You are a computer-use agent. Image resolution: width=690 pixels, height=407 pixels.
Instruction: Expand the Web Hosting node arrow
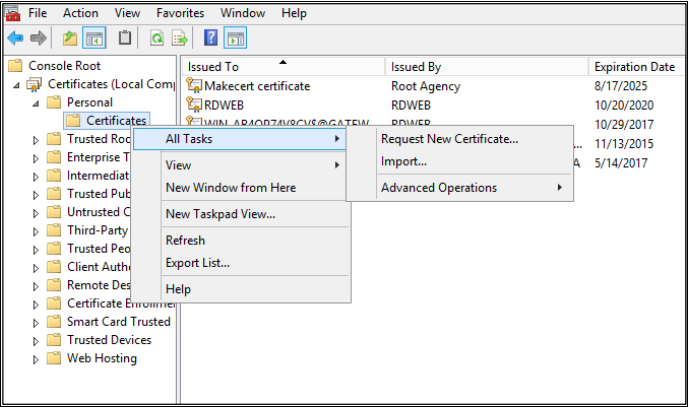[x=36, y=359]
